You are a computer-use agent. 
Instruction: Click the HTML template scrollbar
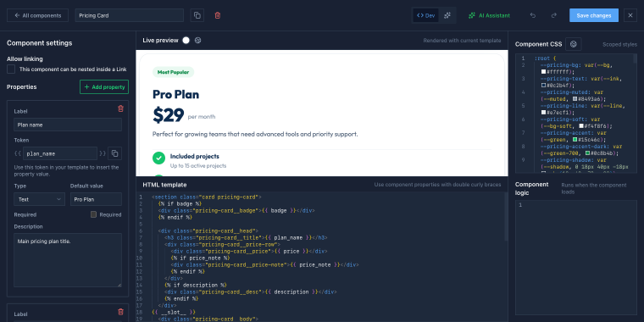pos(506,217)
